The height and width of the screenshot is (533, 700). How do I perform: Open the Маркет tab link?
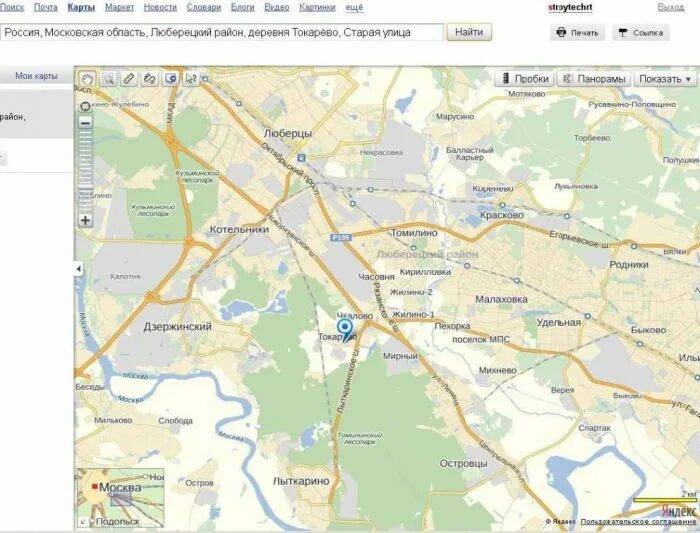[119, 8]
